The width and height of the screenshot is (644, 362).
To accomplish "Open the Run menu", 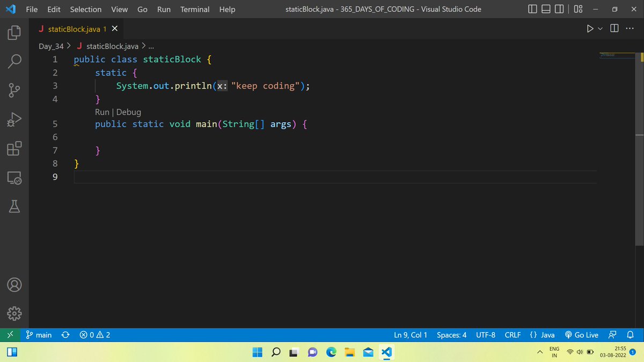I will 164,9.
